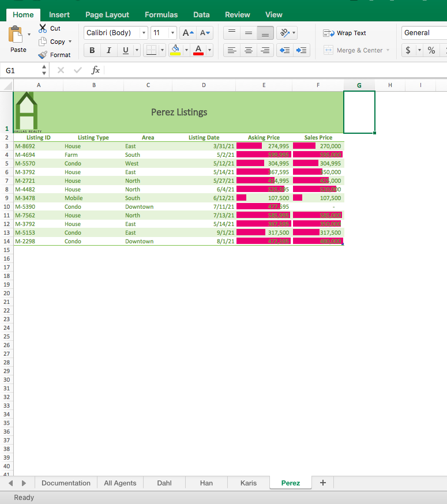This screenshot has width=447, height=504.
Task: Click the Paste clipboard icon
Action: tap(16, 35)
